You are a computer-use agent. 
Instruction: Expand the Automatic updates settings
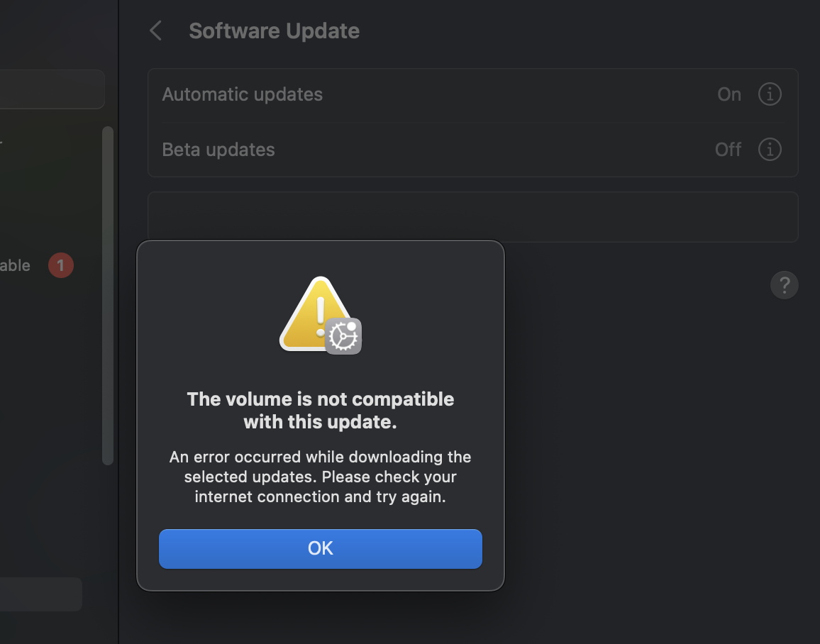[x=770, y=94]
